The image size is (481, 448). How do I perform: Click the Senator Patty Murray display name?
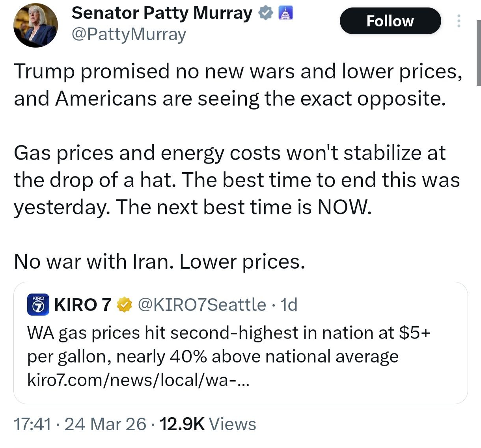[162, 13]
